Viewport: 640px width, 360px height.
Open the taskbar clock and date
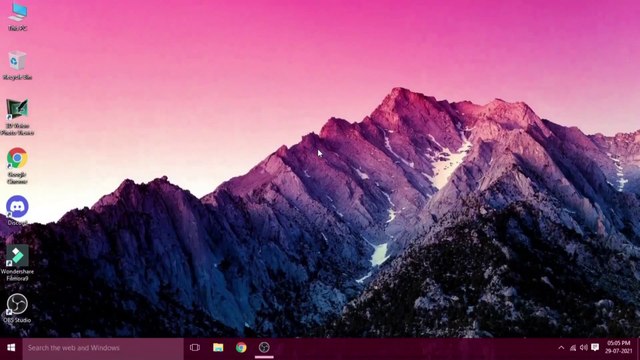coord(618,347)
